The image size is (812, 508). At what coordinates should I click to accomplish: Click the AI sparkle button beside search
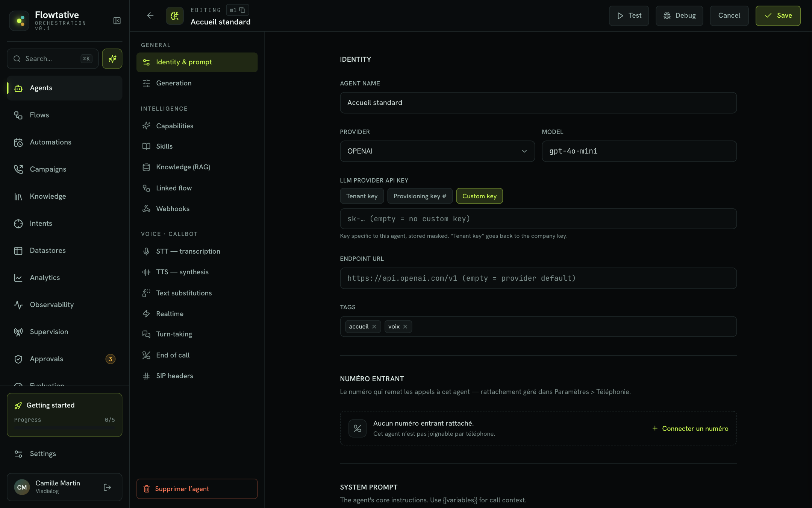[112, 59]
